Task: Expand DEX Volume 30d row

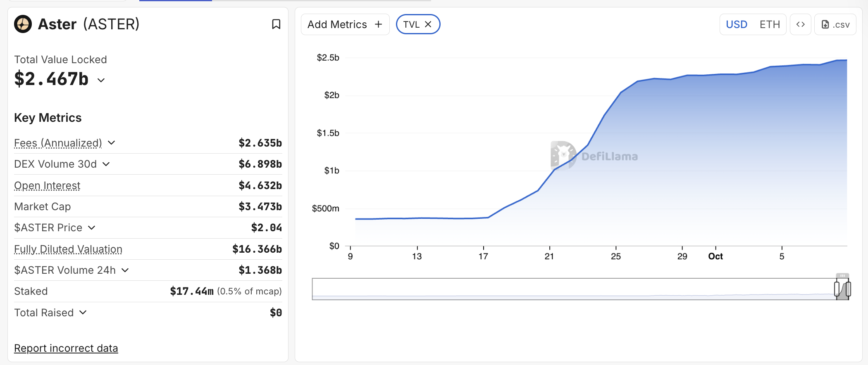Action: click(x=106, y=164)
